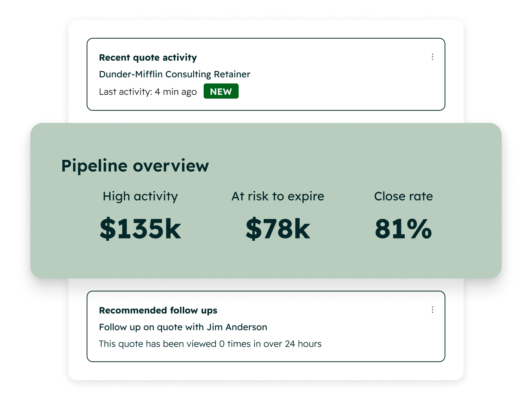Open Dunder-Mifflin Consulting Retainer quote
This screenshot has width=532, height=399.
[x=174, y=74]
